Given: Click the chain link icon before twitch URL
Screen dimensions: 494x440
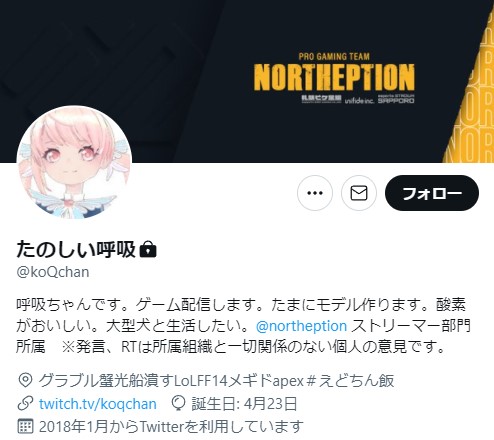Looking at the screenshot, I should pyautogui.click(x=25, y=404).
